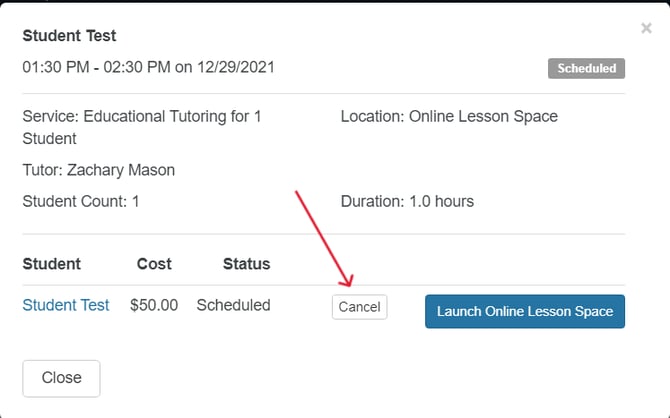Cancel the Student Test lesson
670x418 pixels.
tap(359, 307)
